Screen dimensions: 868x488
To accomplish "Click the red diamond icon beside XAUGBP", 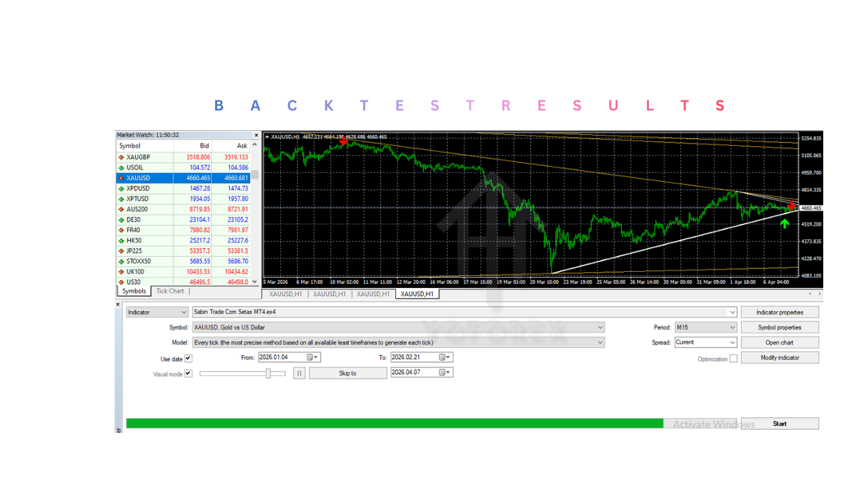I will (122, 157).
